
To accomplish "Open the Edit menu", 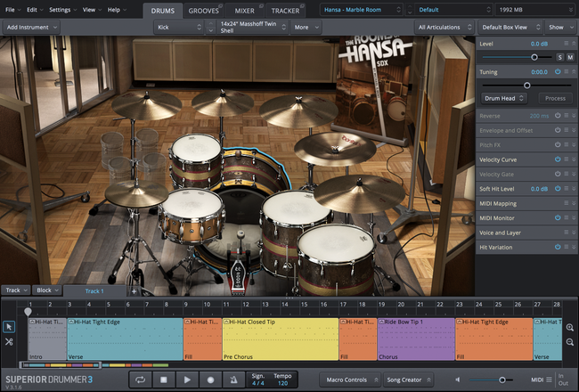I will pos(35,10).
